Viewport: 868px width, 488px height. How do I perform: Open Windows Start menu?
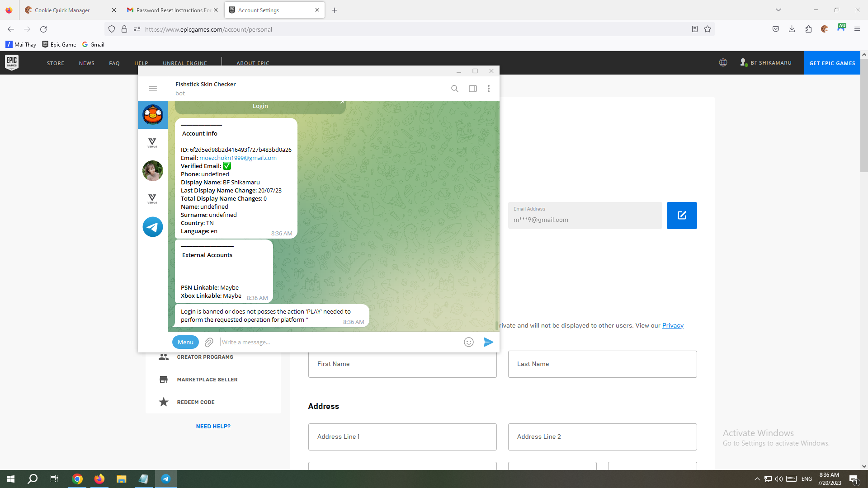(11, 479)
